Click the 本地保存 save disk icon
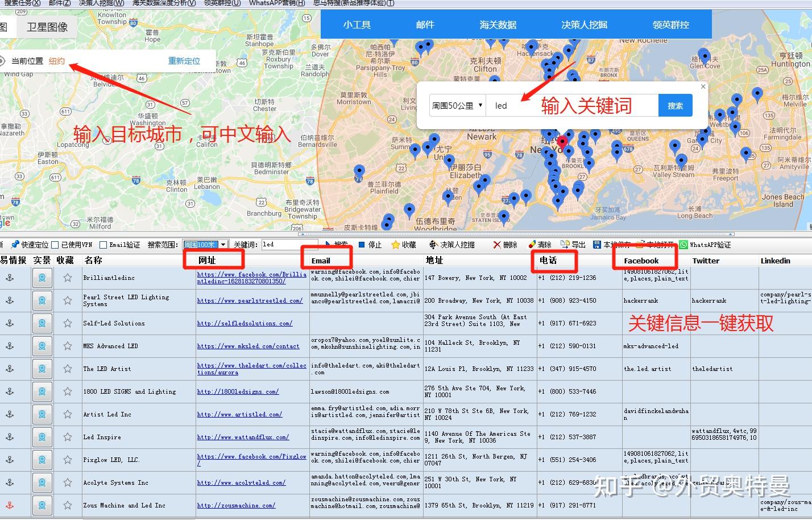Image resolution: width=812 pixels, height=520 pixels. [x=597, y=245]
